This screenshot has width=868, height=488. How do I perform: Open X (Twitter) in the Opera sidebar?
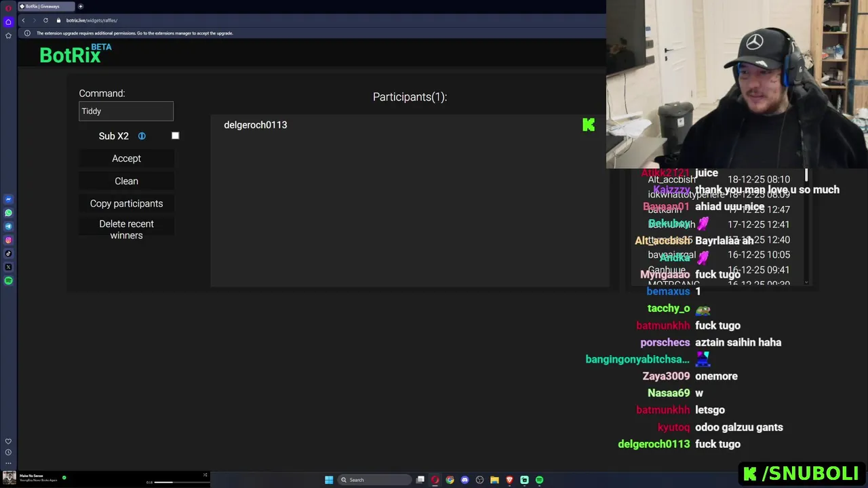click(x=8, y=267)
